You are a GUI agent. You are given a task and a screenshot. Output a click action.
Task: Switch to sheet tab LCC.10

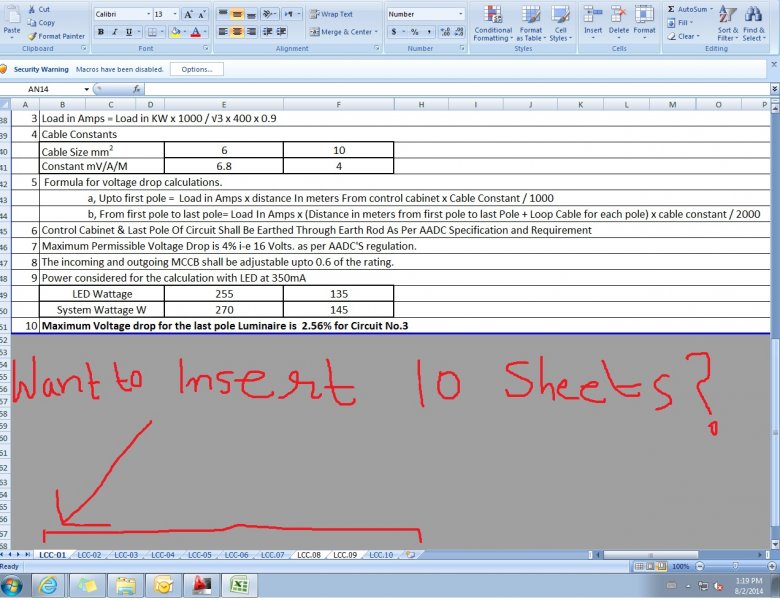(x=381, y=555)
